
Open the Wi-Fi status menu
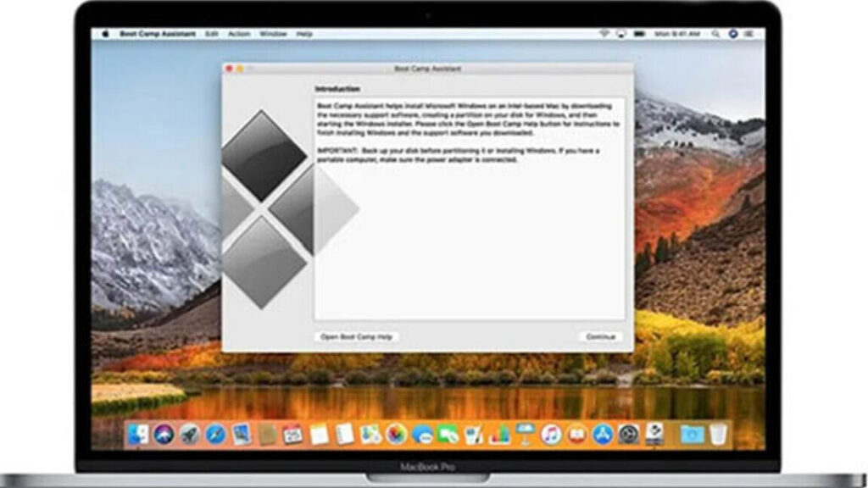click(604, 34)
